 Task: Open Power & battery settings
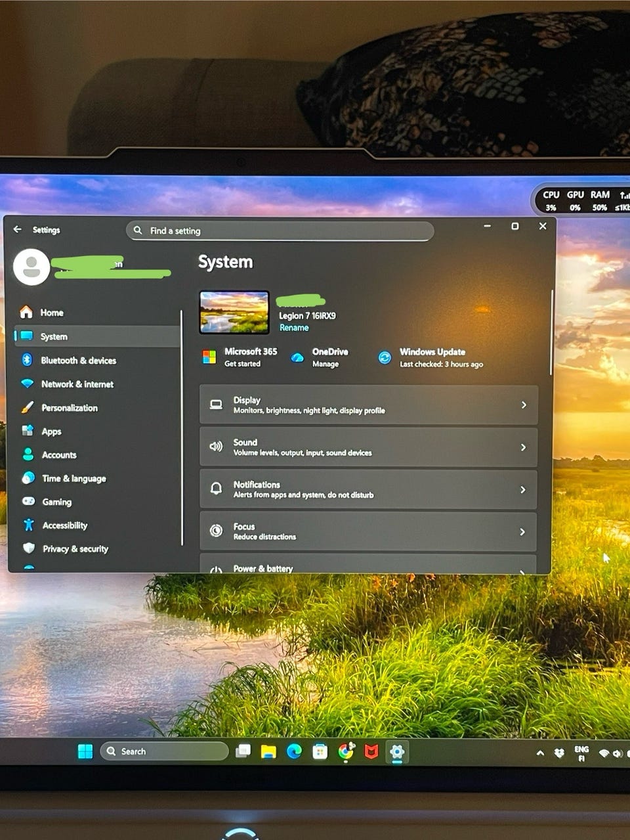[368, 564]
